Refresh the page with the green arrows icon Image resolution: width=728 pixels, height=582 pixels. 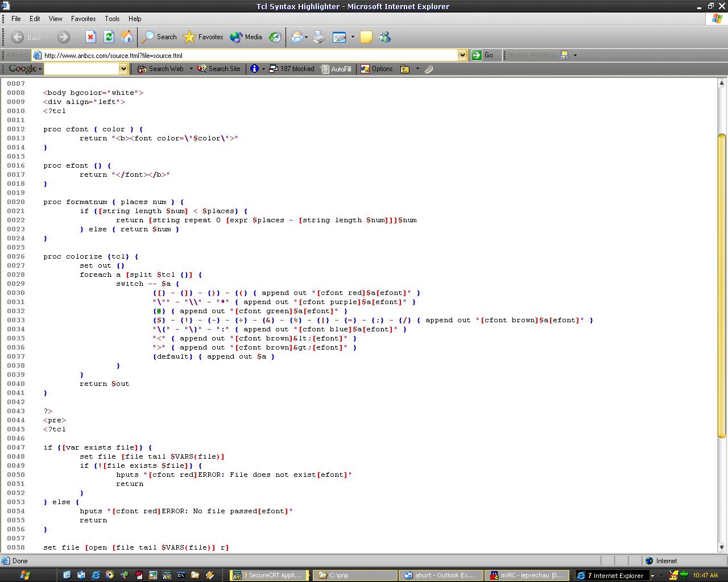(x=109, y=37)
